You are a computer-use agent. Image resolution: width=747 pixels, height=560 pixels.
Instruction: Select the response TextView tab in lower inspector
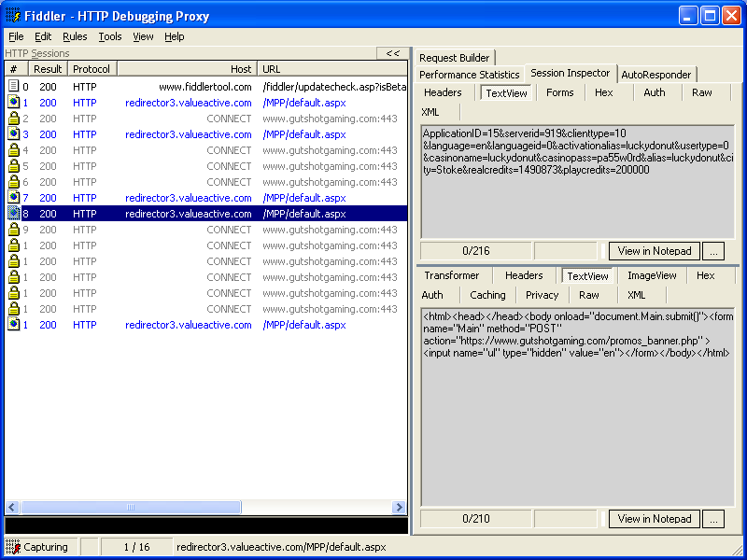click(x=588, y=275)
